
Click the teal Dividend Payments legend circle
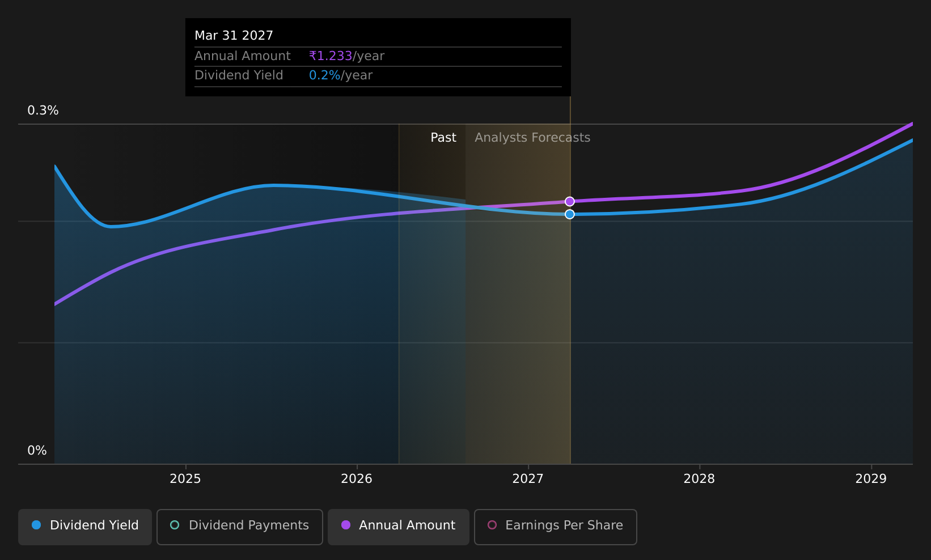tap(175, 525)
